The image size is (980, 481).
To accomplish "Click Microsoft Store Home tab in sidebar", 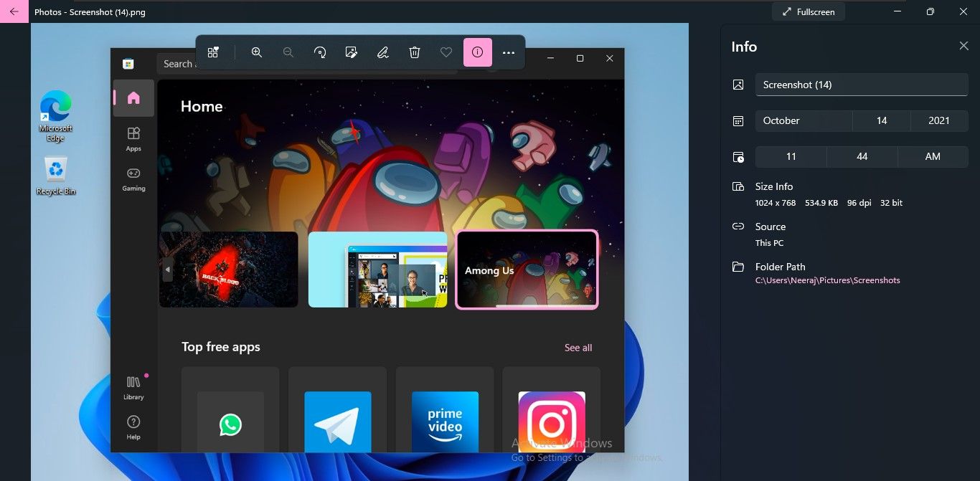I will pos(133,98).
